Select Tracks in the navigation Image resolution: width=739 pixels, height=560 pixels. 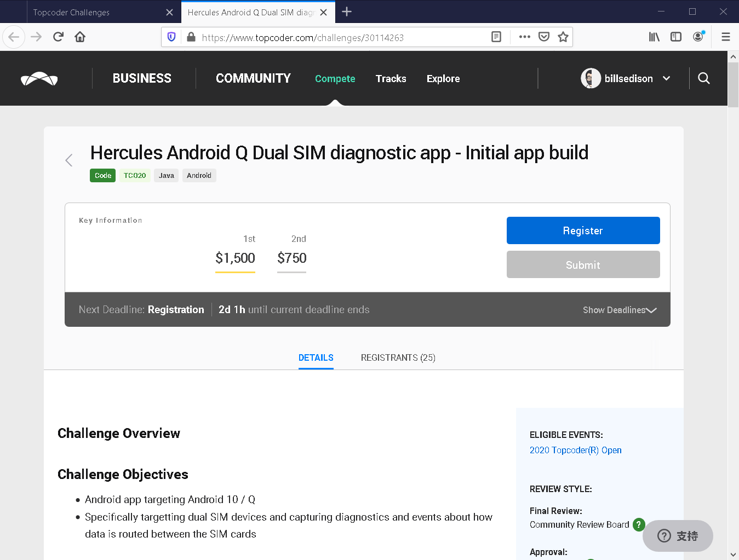(x=391, y=79)
